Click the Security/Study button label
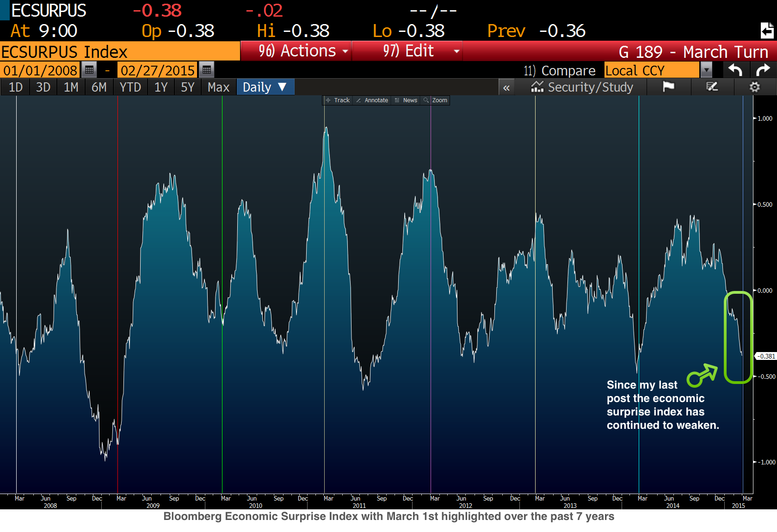 [x=591, y=87]
